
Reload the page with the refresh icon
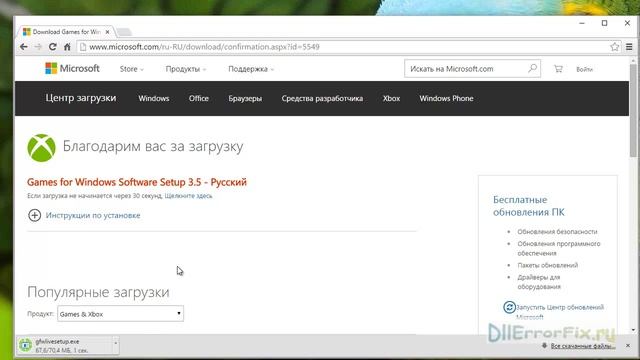click(x=53, y=47)
